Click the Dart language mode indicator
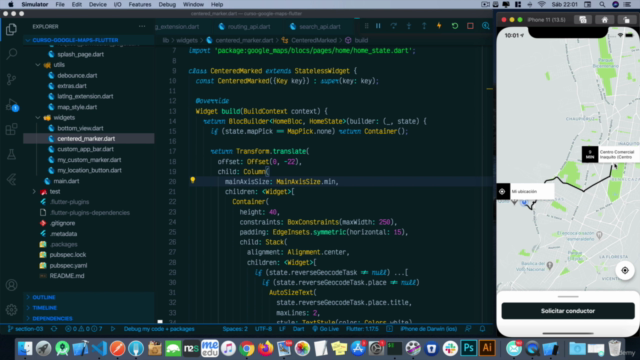The width and height of the screenshot is (640, 360). click(298, 329)
